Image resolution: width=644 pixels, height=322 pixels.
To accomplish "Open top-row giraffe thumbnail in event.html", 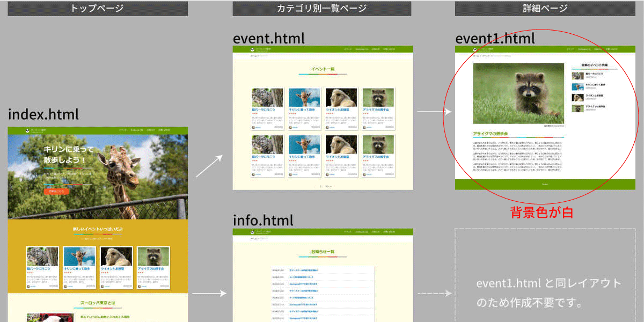I will (x=304, y=98).
